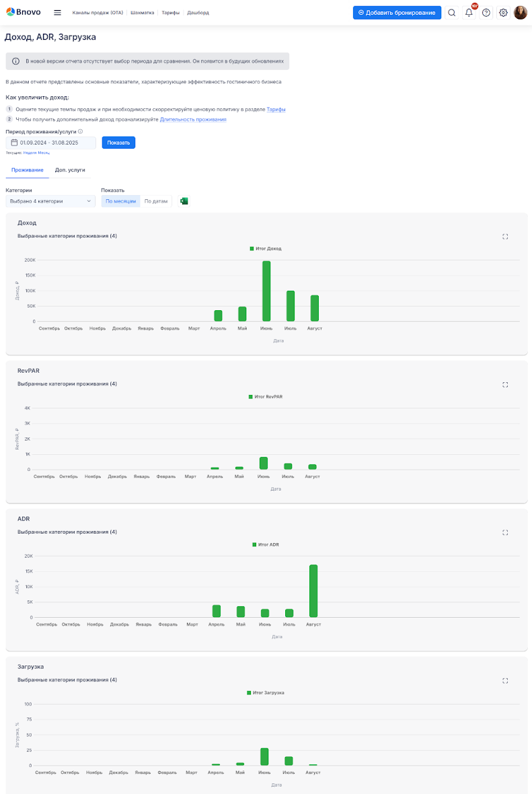Click the user profile avatar
Screen dimensions: 532x794
[521, 12]
